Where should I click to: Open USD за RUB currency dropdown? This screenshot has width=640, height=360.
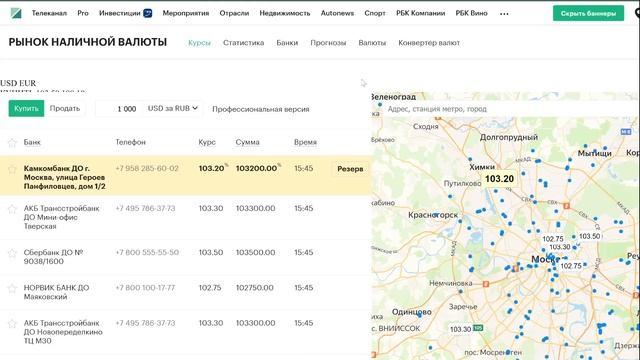(x=173, y=108)
